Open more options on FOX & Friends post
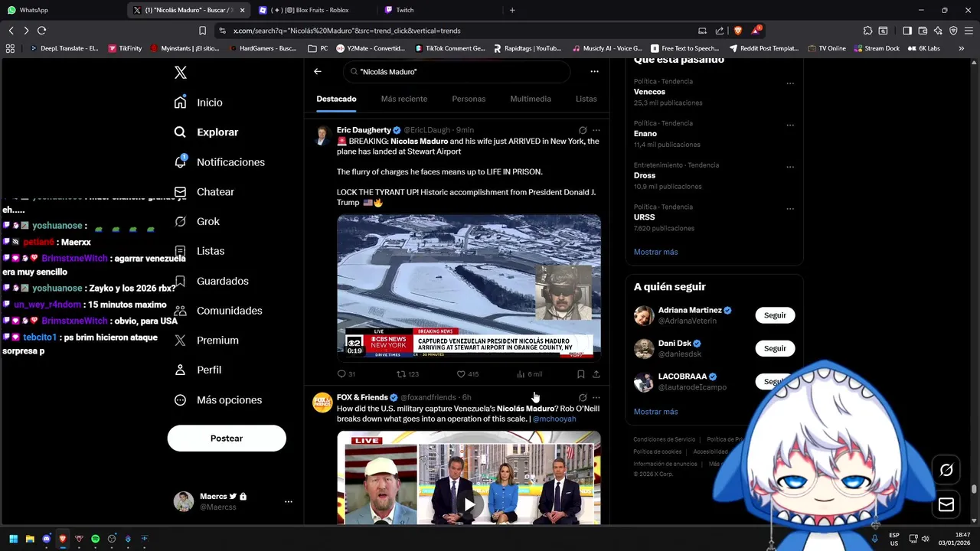 click(596, 398)
